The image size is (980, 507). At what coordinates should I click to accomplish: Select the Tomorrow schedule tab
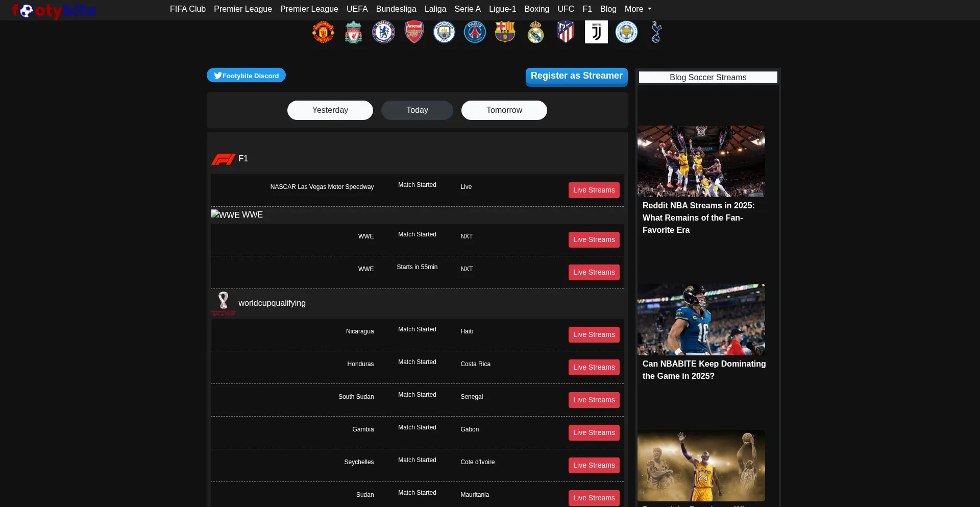pyautogui.click(x=504, y=110)
